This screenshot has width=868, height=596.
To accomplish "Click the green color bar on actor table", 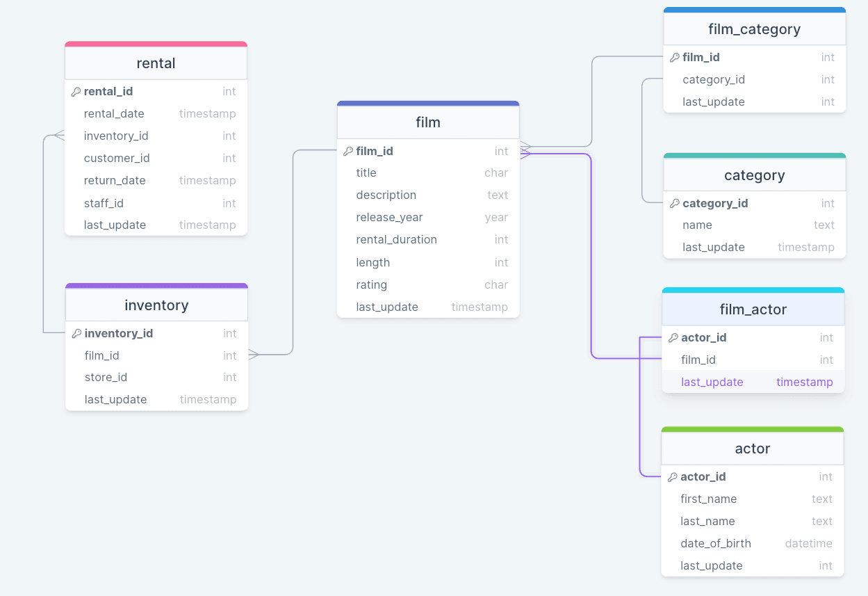I will pyautogui.click(x=752, y=429).
